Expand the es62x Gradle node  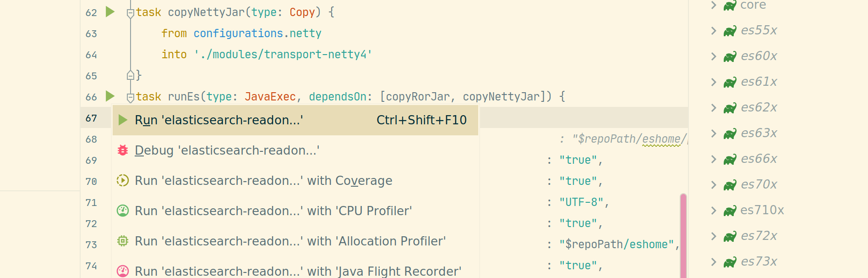[x=714, y=108]
